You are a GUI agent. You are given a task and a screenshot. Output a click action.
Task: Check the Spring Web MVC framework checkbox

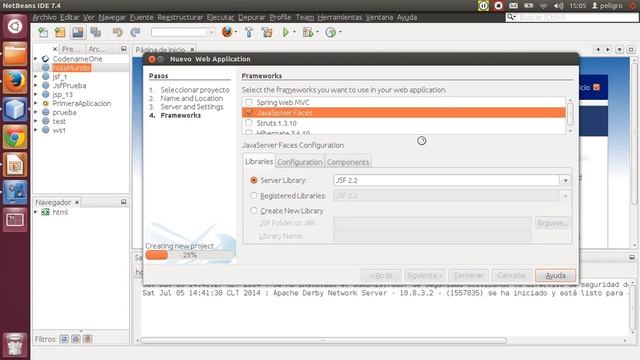pyautogui.click(x=249, y=102)
